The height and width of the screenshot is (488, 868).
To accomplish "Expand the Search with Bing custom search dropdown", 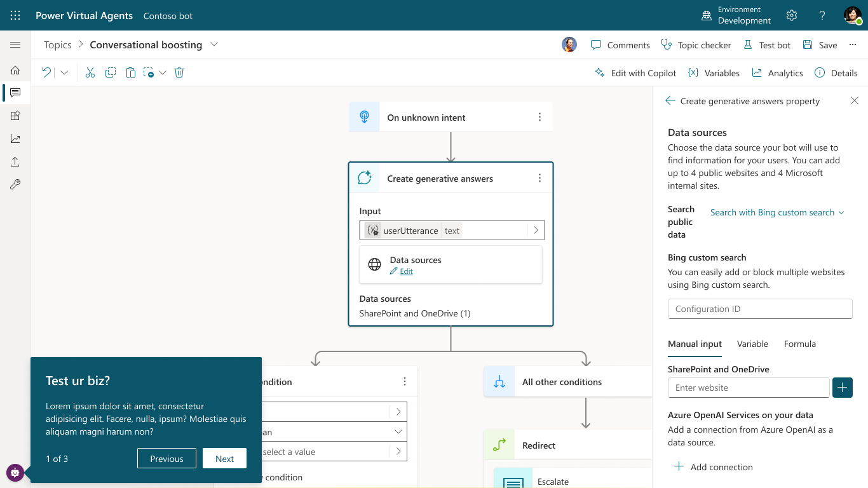I will pyautogui.click(x=777, y=212).
